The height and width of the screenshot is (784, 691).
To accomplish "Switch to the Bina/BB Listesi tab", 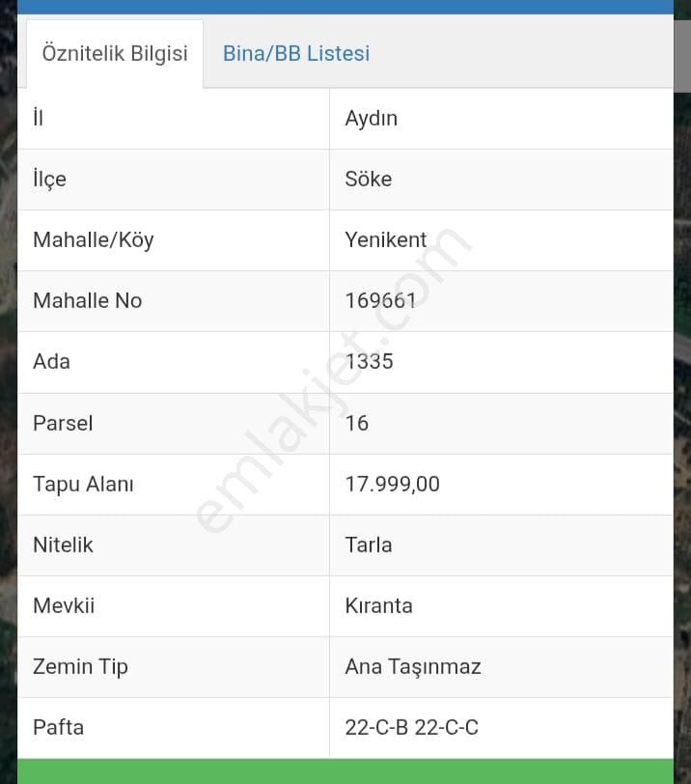I will (x=294, y=53).
